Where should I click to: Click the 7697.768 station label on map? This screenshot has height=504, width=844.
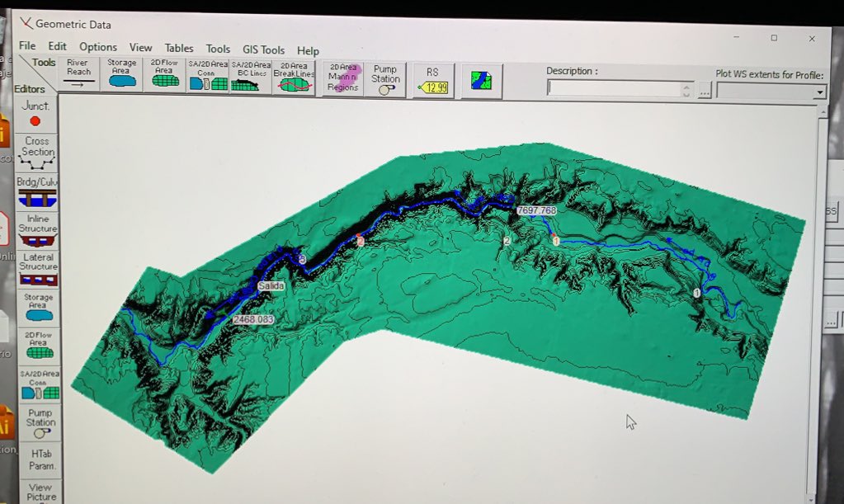[x=536, y=210]
